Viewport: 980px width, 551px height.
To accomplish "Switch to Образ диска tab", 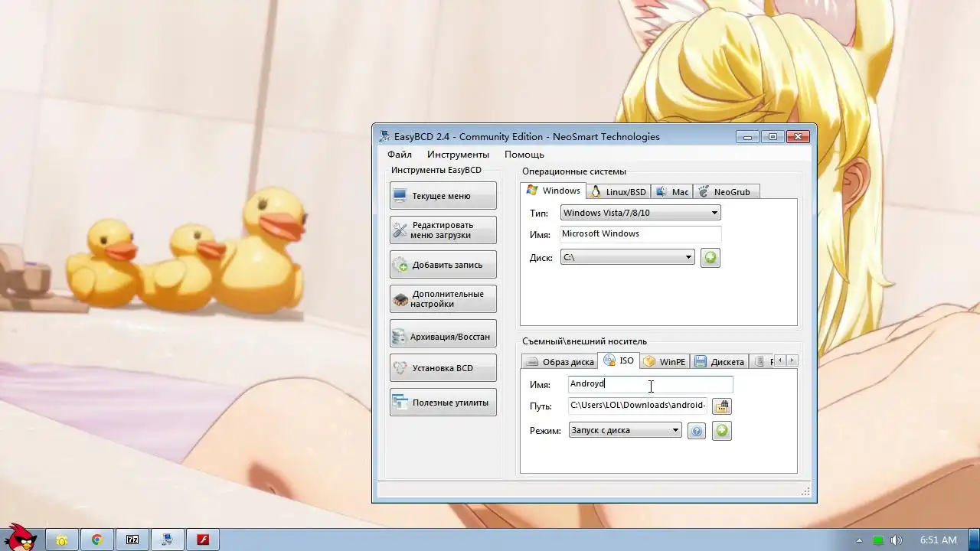I will pyautogui.click(x=560, y=362).
